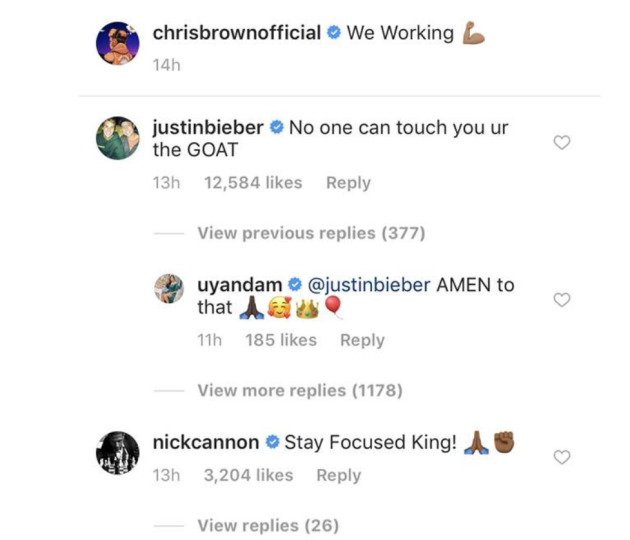Image resolution: width=630 pixels, height=540 pixels.
Task: Reply to nickcannon's comment
Action: (338, 475)
